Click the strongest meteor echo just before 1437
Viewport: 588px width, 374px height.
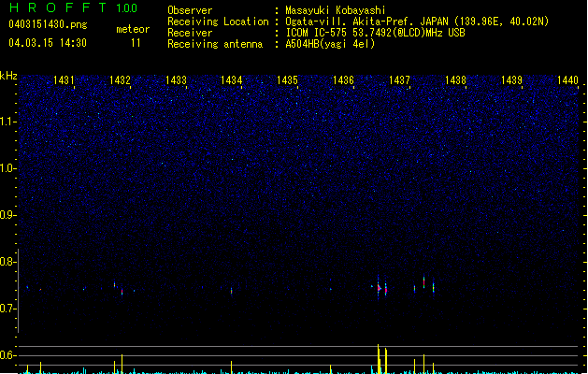pyautogui.click(x=379, y=288)
